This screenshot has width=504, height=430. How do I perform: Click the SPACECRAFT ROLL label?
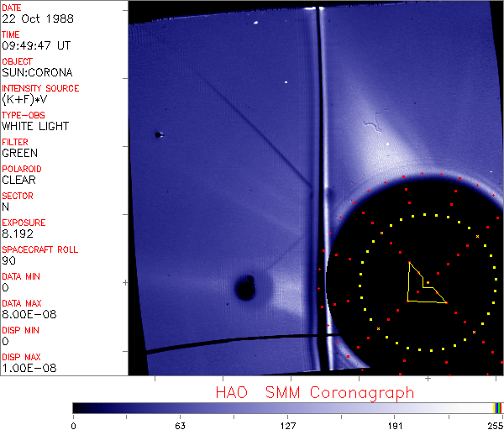pyautogui.click(x=39, y=249)
